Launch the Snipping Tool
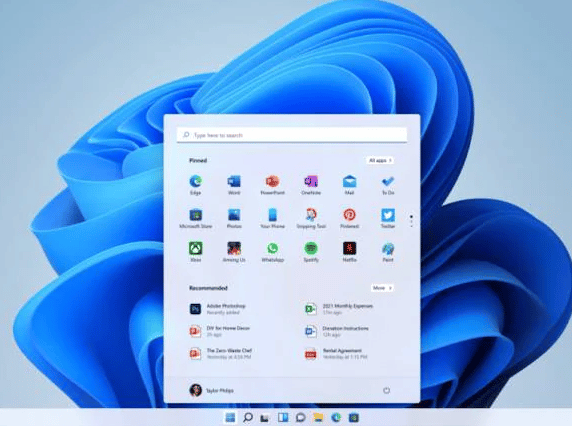 coord(311,218)
